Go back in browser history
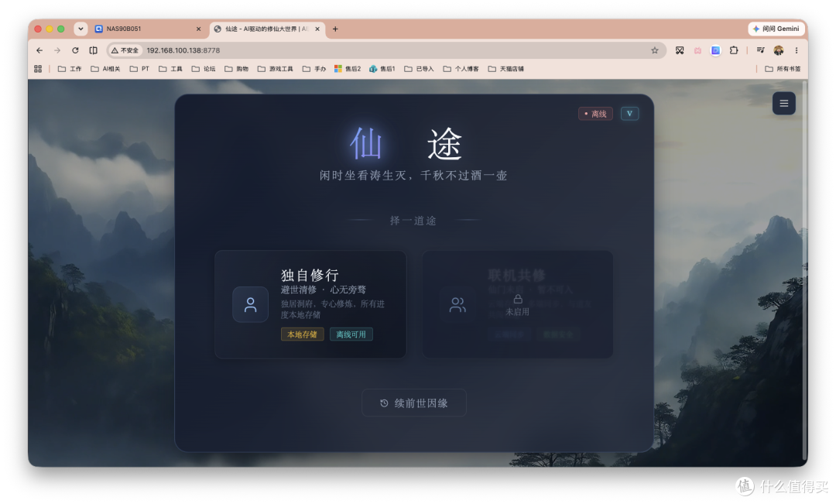836x504 pixels. [39, 50]
